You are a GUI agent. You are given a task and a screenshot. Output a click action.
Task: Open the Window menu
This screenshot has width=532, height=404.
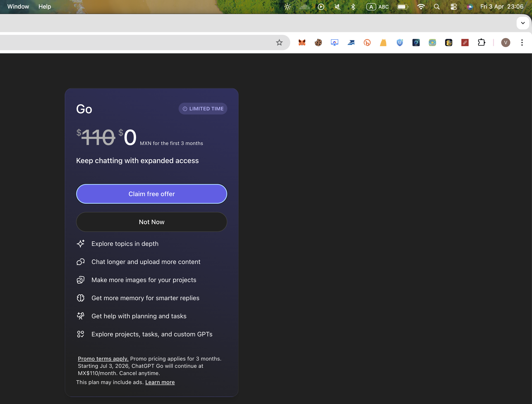18,7
